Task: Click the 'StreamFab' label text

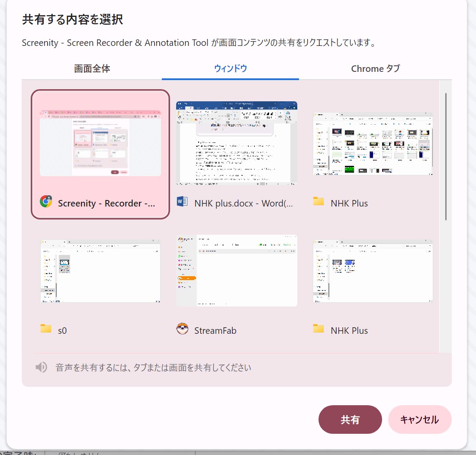Action: tap(215, 330)
